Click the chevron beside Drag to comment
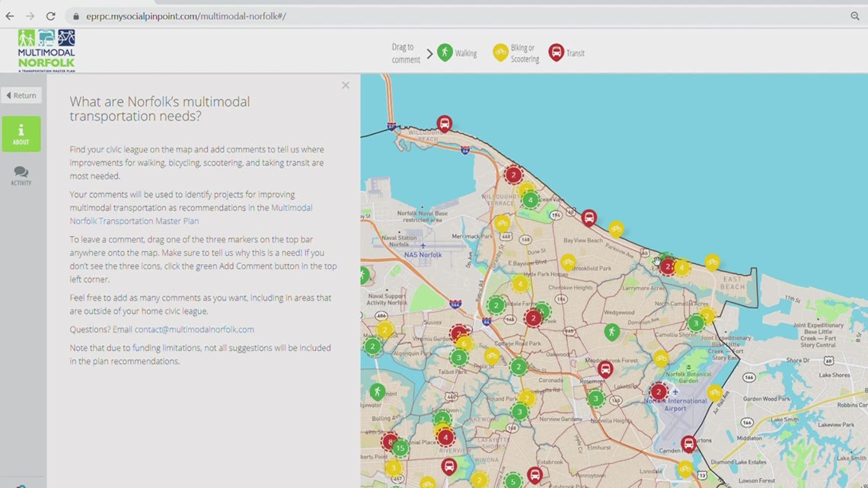 point(430,53)
